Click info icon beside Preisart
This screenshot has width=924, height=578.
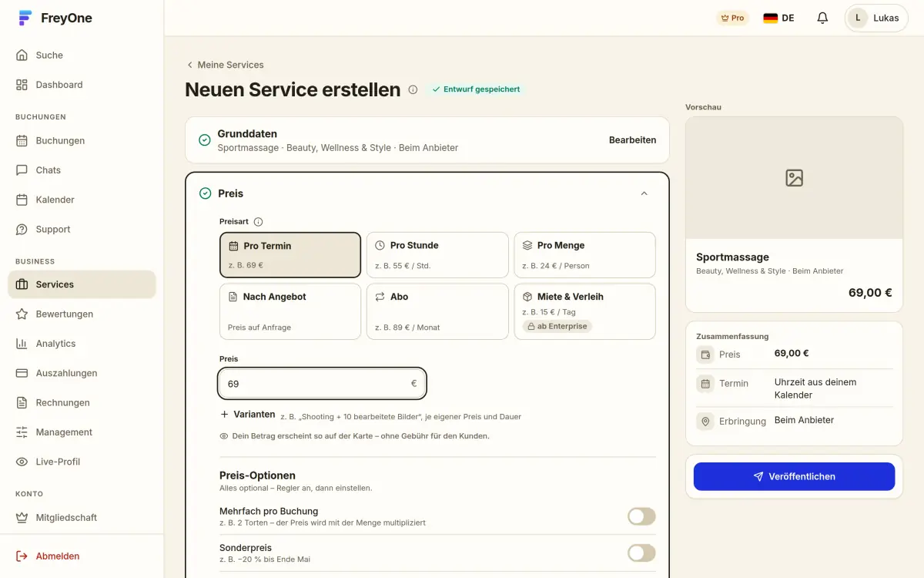coord(258,222)
